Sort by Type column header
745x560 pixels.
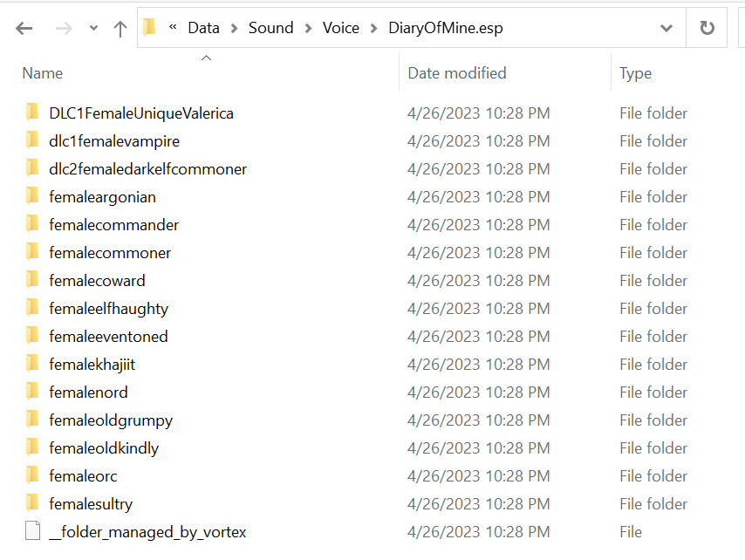tap(635, 73)
